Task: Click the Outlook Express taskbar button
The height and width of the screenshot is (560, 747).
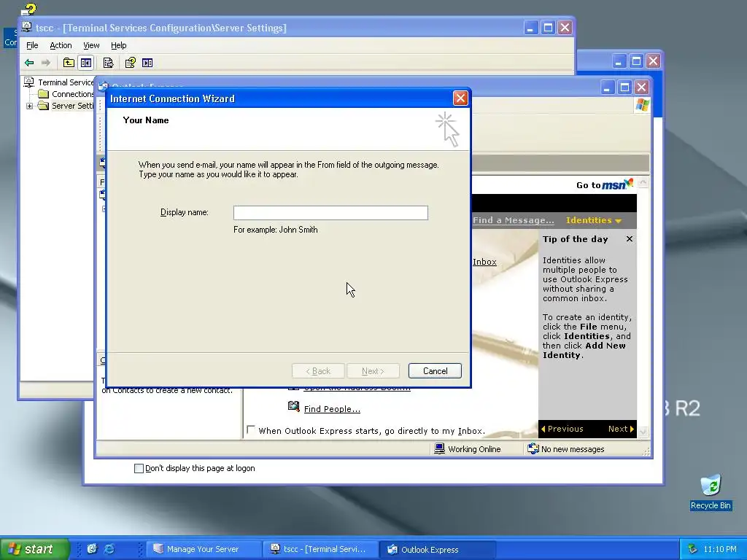Action: point(437,549)
